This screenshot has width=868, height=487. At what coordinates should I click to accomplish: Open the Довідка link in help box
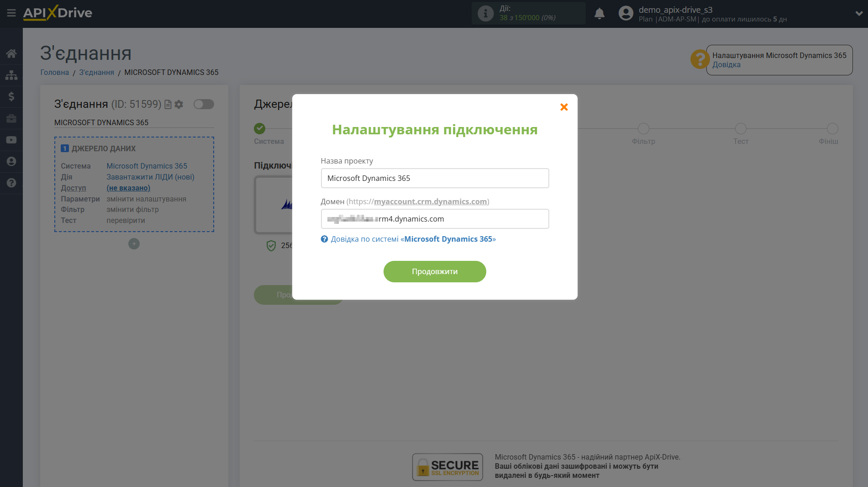tap(726, 64)
